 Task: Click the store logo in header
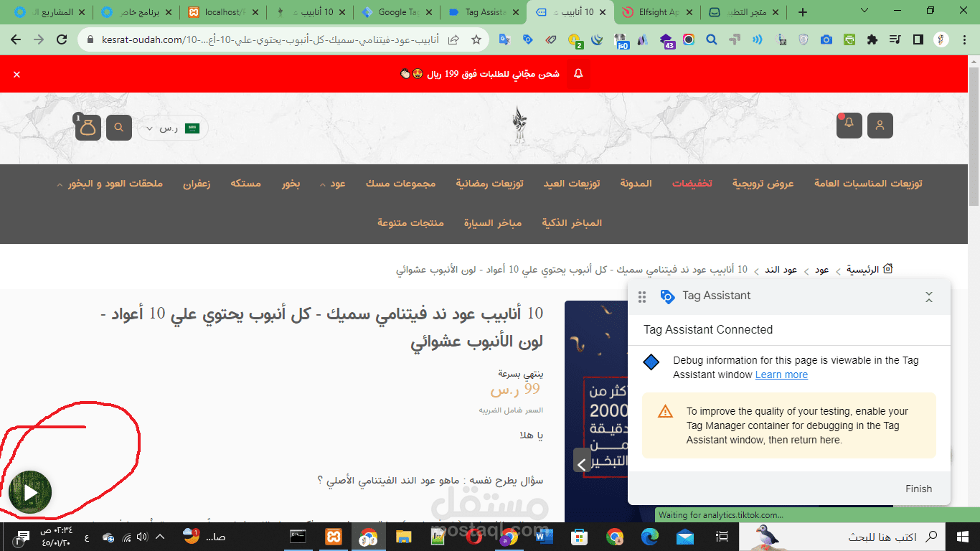pyautogui.click(x=519, y=128)
